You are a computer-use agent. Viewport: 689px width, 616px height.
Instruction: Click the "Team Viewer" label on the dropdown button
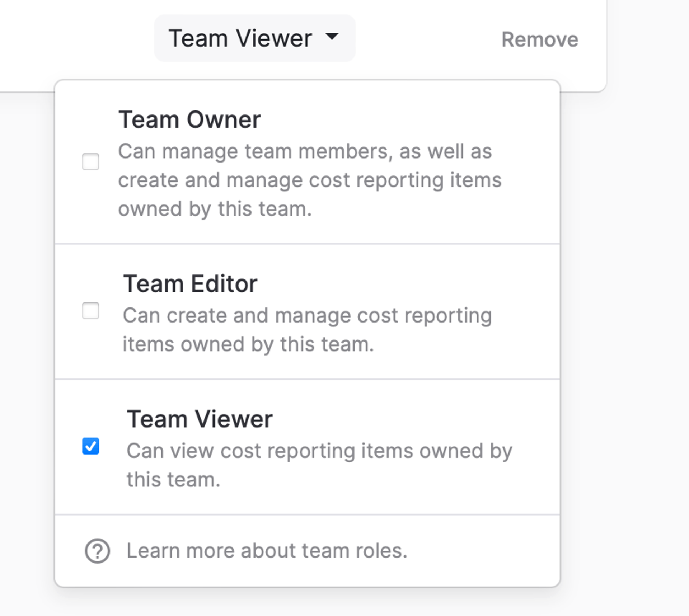point(240,38)
